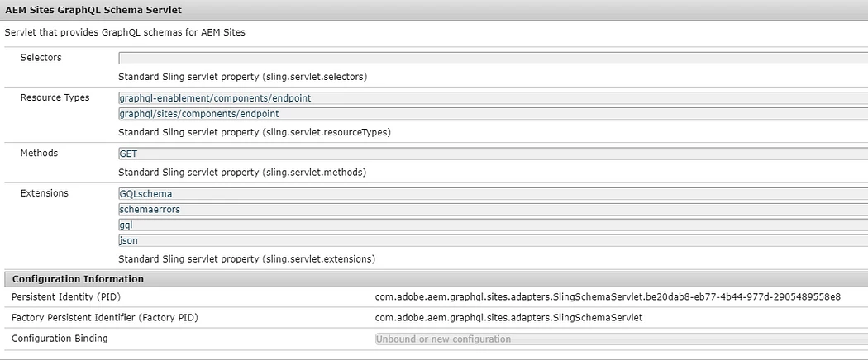This screenshot has height=360, width=868.
Task: Click the Factory Persistent Identifier label
Action: click(x=105, y=318)
